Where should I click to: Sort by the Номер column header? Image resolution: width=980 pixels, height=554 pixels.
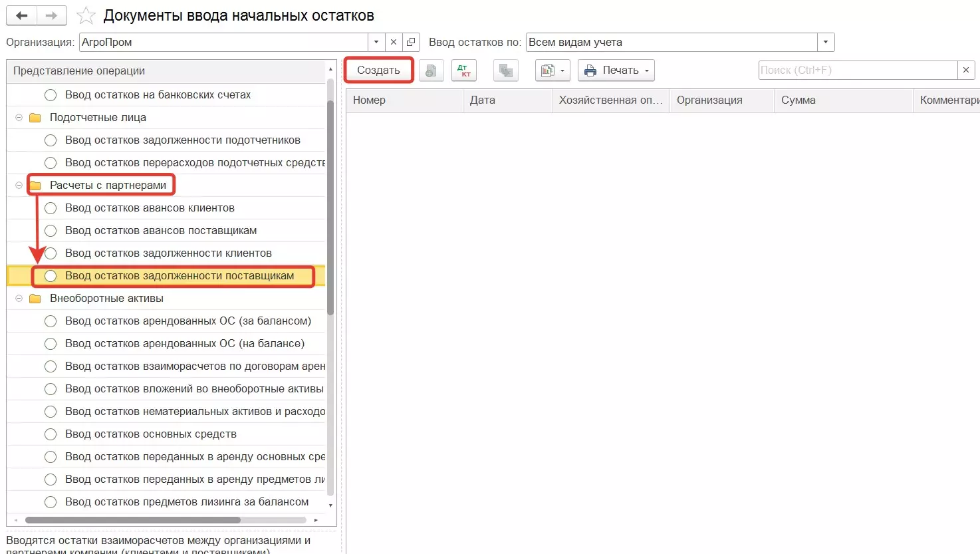coord(404,100)
